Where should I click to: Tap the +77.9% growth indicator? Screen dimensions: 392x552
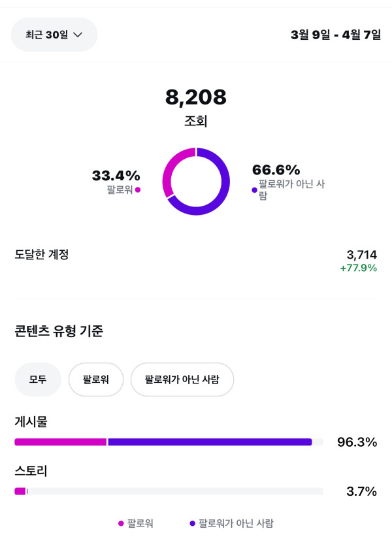[358, 268]
